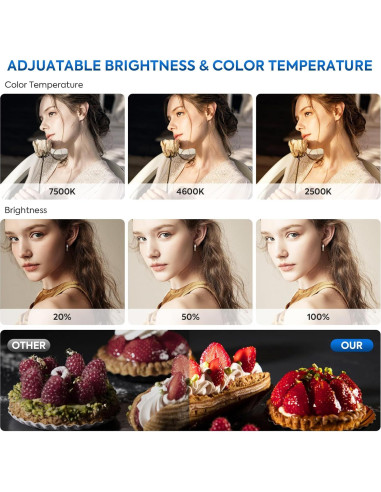
Task: Click the 2500K caption text
Action: click(x=318, y=191)
